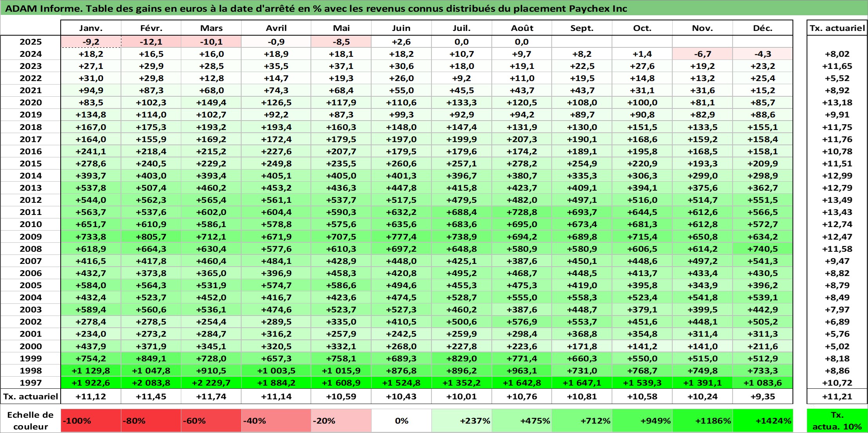Click the +728,8 cell in 2011
This screenshot has width=868, height=433.
coord(522,212)
